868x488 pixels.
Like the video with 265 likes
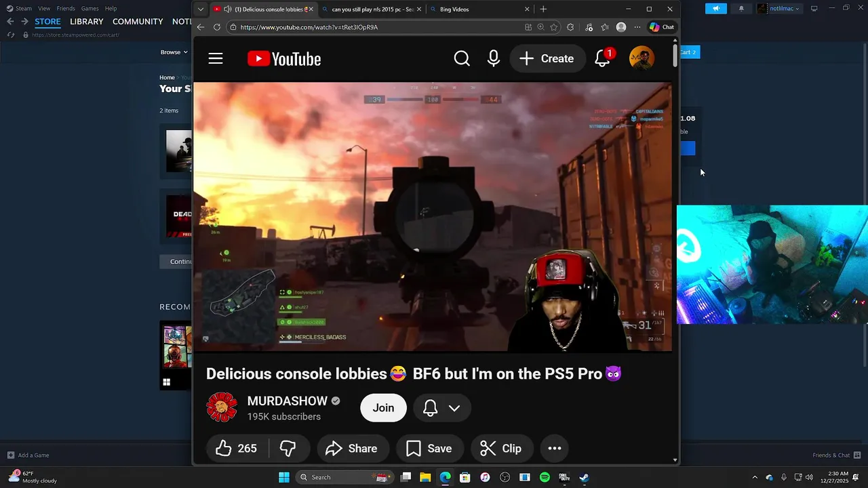[236, 448]
